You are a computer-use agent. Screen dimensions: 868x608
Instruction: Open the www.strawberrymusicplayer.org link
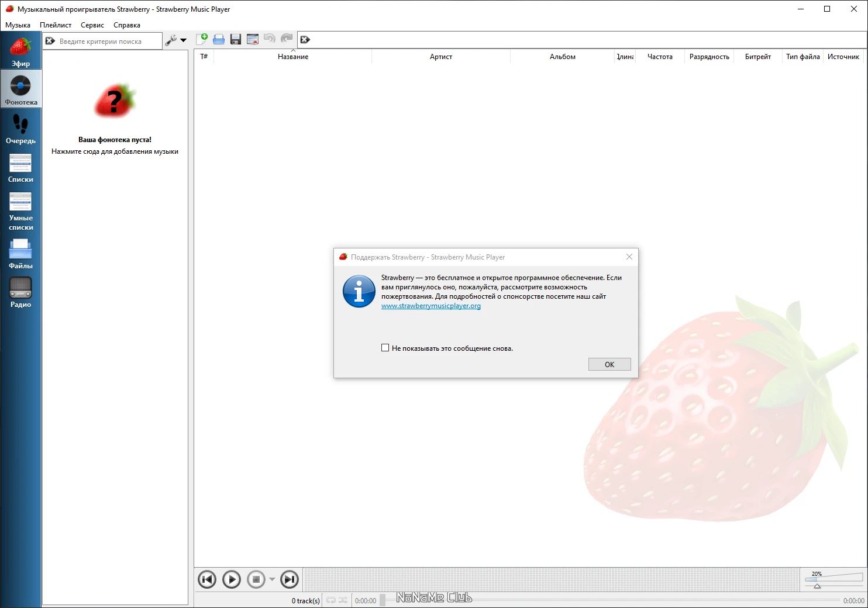tap(430, 306)
